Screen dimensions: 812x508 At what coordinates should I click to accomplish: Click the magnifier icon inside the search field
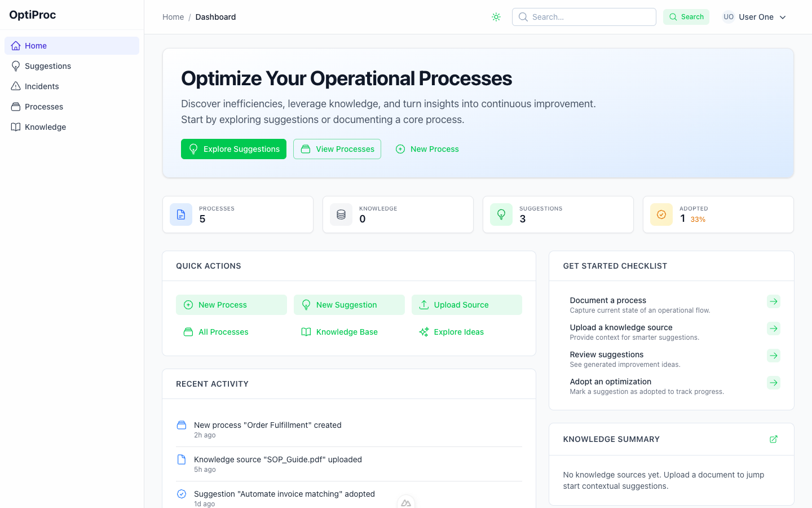[x=523, y=17]
